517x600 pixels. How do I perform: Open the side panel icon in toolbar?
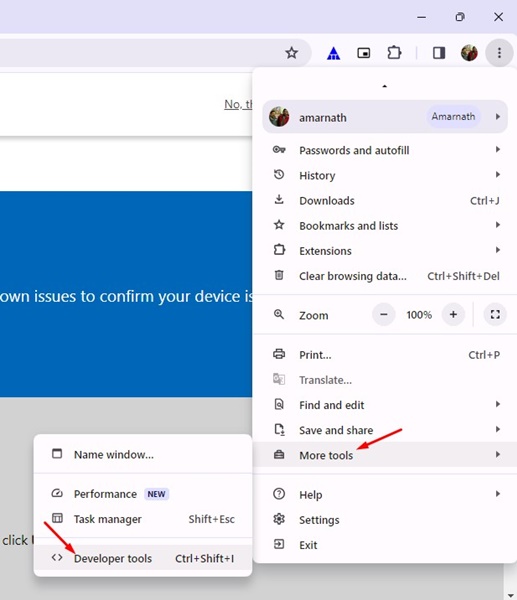coord(439,53)
